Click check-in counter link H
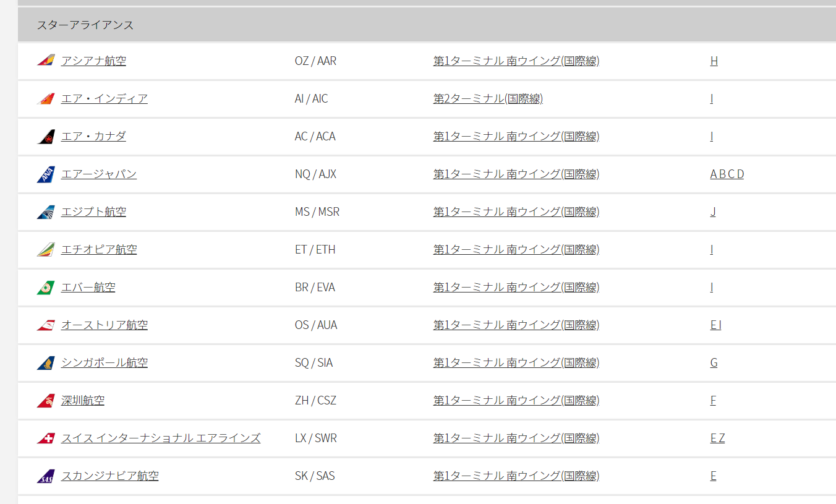The image size is (836, 504). tap(714, 61)
